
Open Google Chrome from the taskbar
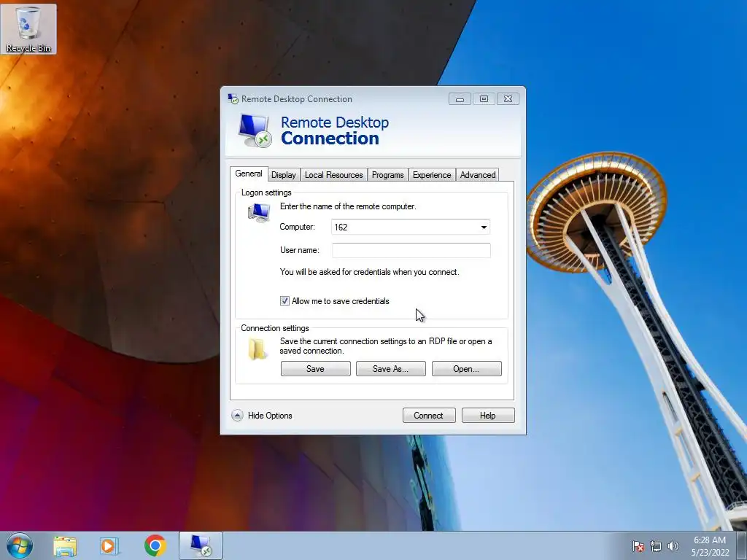tap(155, 545)
